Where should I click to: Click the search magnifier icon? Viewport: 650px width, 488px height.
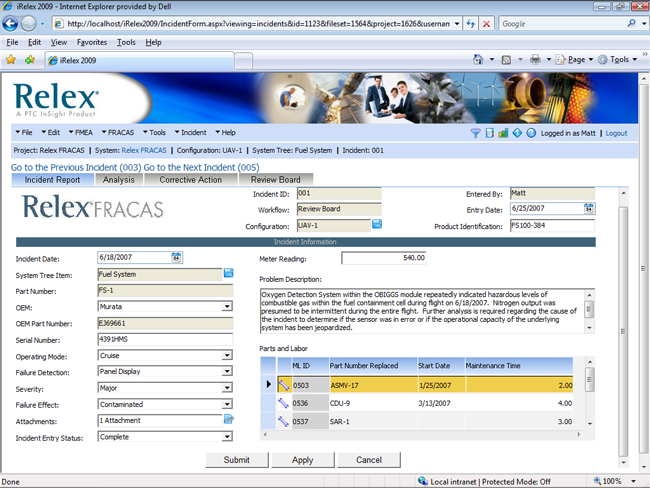tap(631, 23)
